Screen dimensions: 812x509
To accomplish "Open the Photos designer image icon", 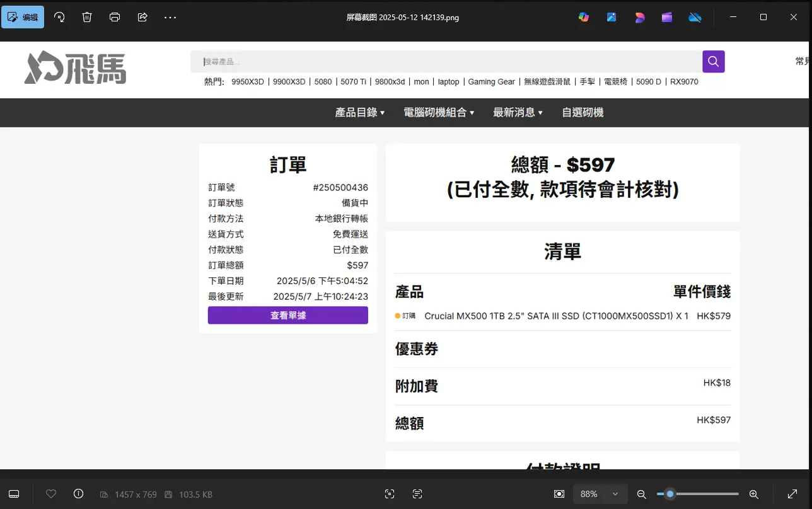I will click(612, 17).
